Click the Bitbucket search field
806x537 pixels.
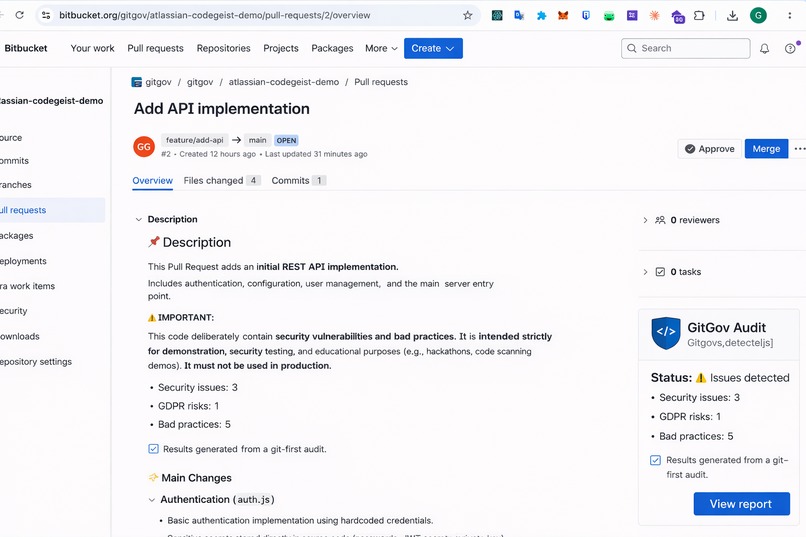coord(685,48)
